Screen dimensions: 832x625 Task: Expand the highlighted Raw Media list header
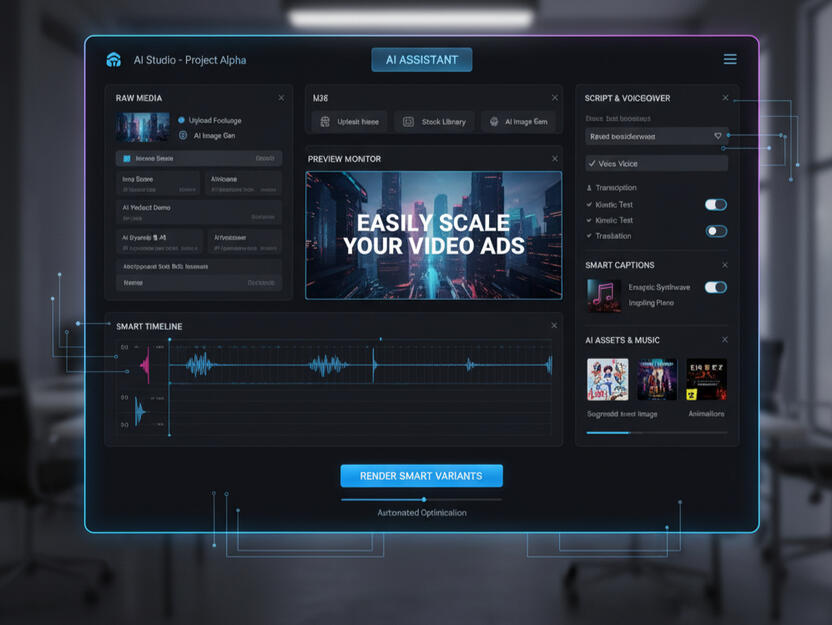198,158
